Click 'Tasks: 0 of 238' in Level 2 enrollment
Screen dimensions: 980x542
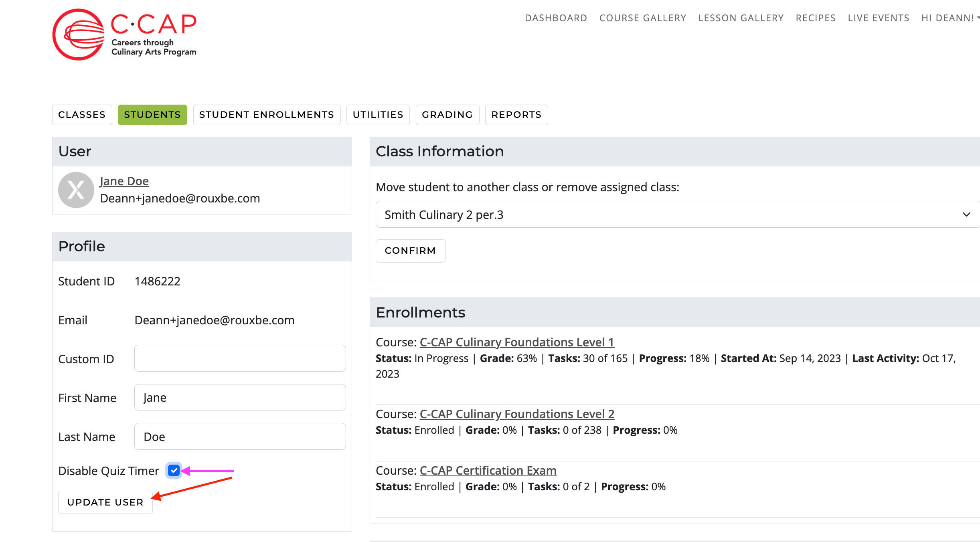point(565,430)
